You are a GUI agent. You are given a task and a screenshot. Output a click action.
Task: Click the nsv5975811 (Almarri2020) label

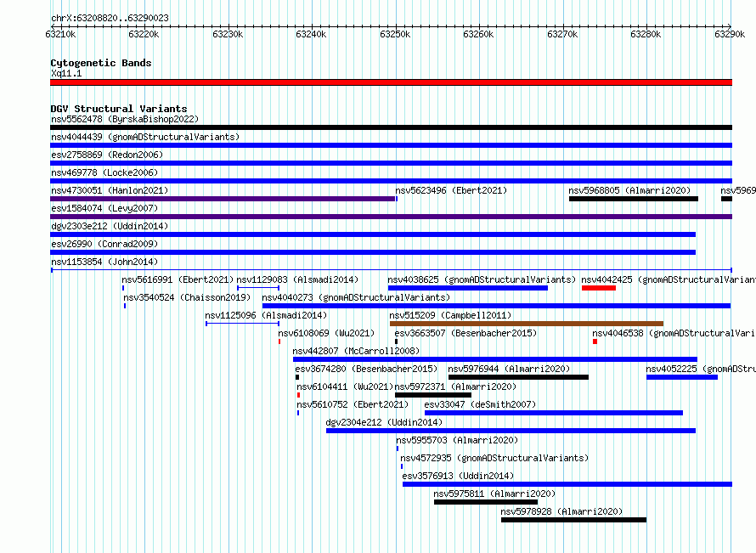494,494
